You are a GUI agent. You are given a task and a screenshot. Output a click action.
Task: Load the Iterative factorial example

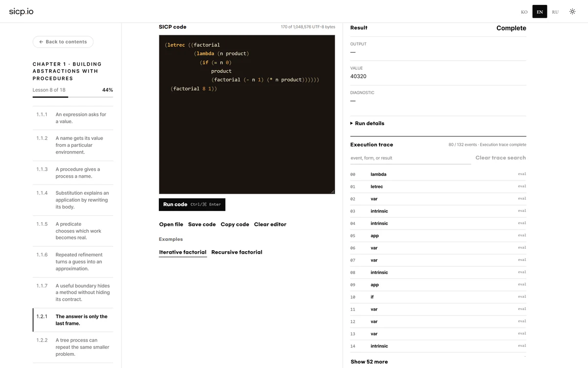[183, 252]
